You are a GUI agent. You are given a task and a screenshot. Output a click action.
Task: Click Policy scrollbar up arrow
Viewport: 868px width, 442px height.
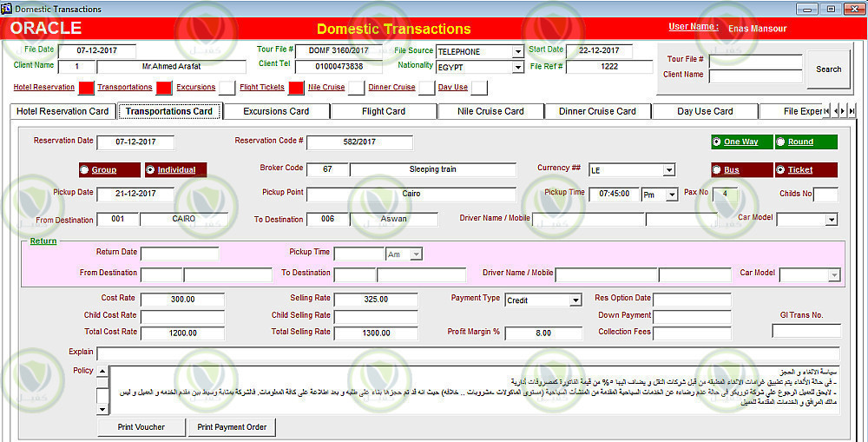click(x=102, y=371)
